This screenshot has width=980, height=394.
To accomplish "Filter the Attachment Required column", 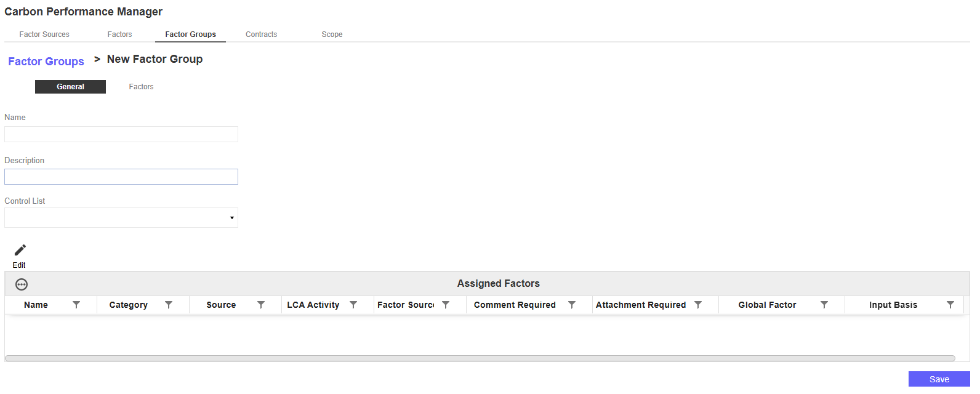I will 698,305.
